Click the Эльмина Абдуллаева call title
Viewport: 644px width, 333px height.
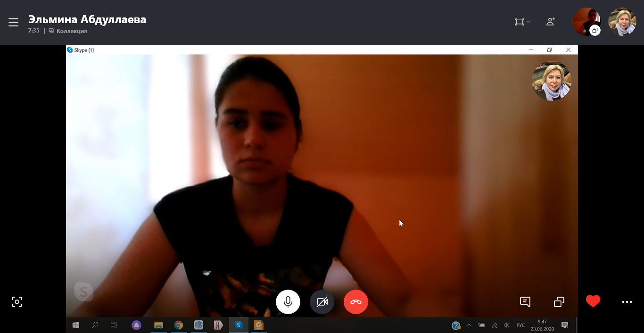pos(87,19)
